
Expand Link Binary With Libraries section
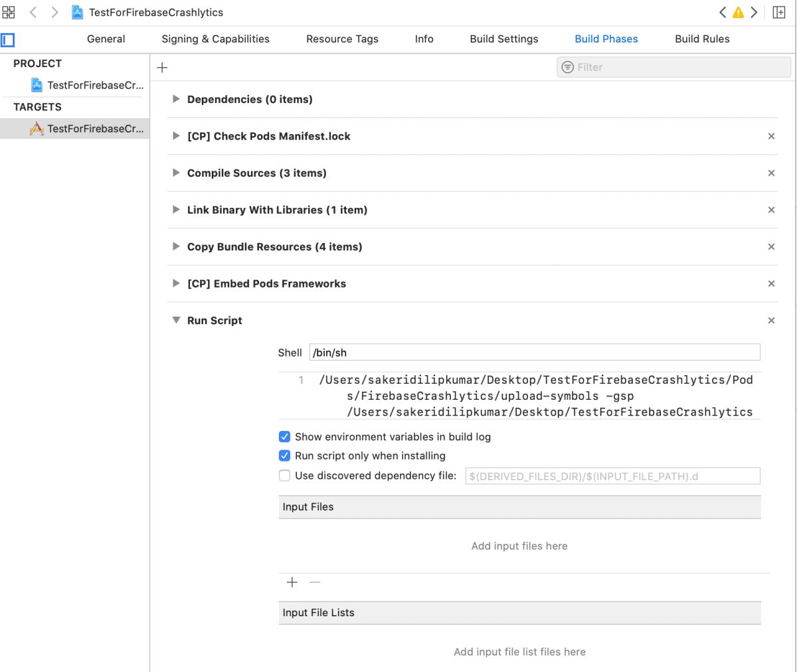click(x=176, y=210)
